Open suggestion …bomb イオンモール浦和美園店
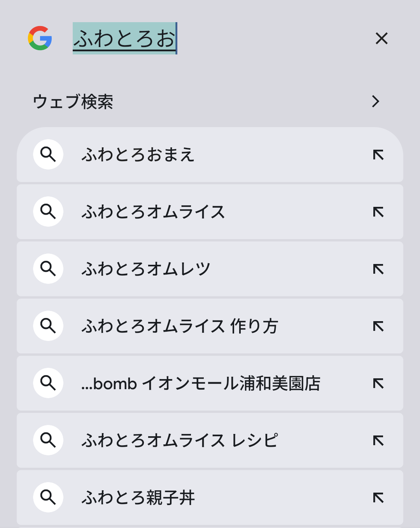 [x=210, y=383]
